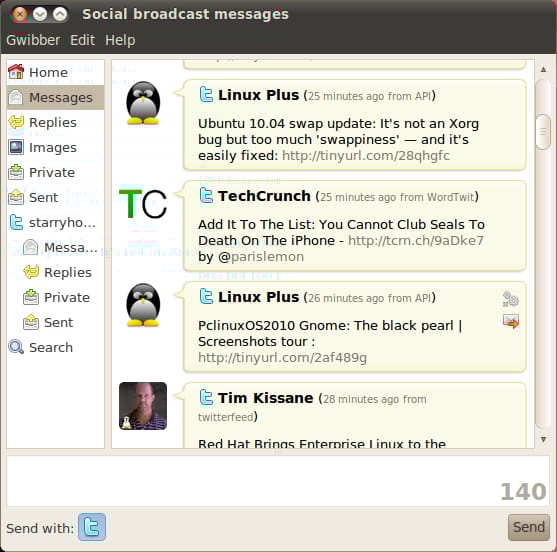This screenshot has width=557, height=552.
Task: Select top-level Replies stream icon
Action: tap(16, 122)
